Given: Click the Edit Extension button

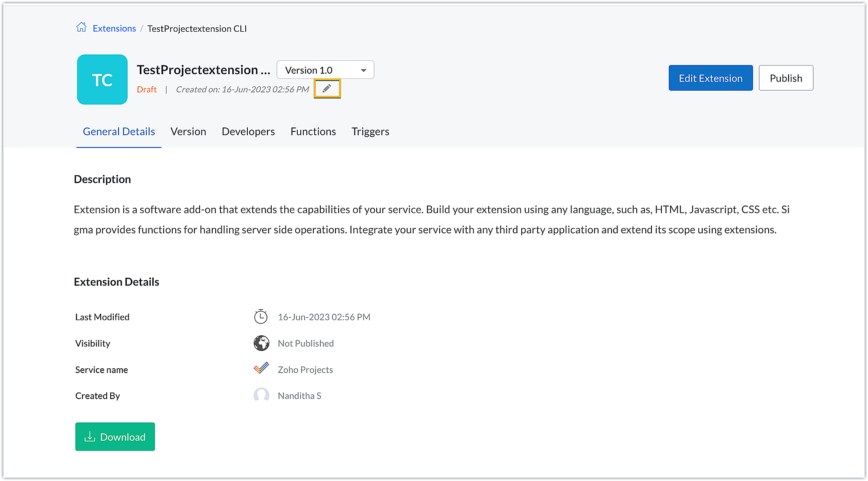Looking at the screenshot, I should [710, 78].
